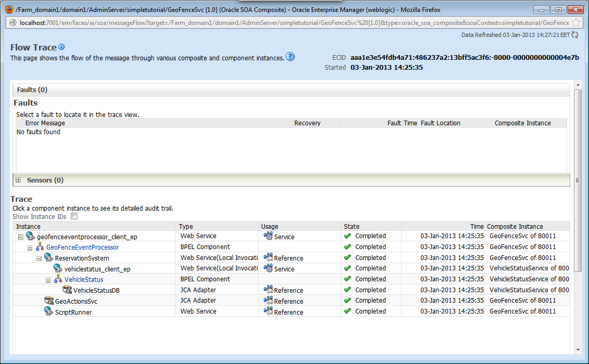Click Service usage icon in vehiclestatus_client_ep row
Image resolution: width=589 pixels, height=364 pixels.
pos(268,268)
